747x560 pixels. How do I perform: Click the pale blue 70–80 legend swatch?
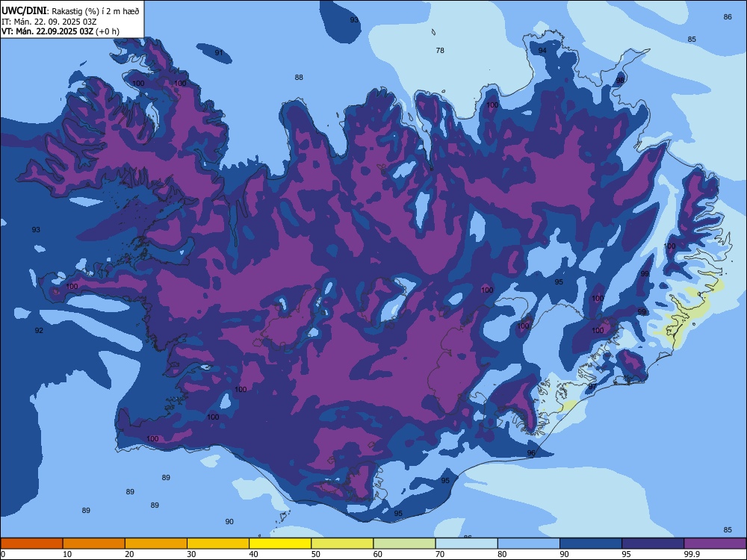[466, 544]
